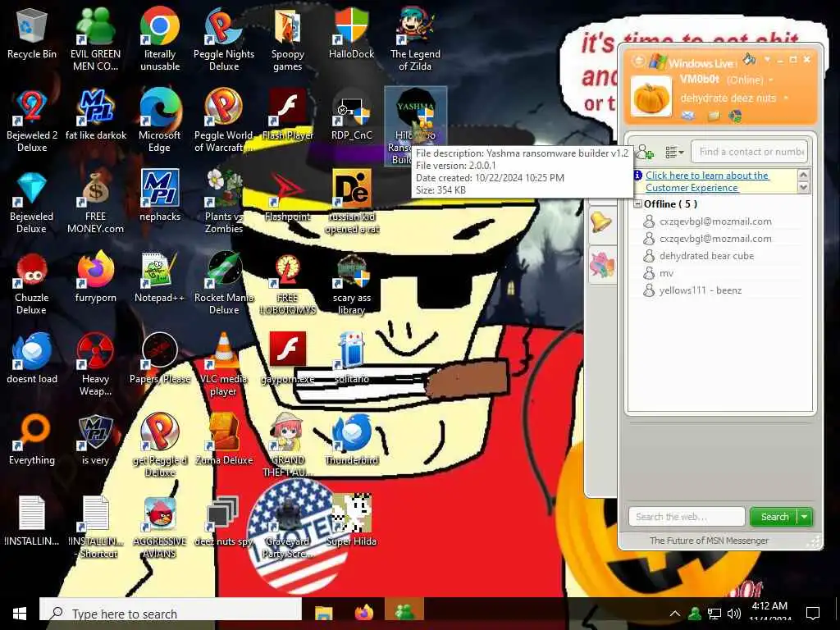840x630 pixels.
Task: Collapse the Offline ( 5 ) group
Action: (x=638, y=204)
